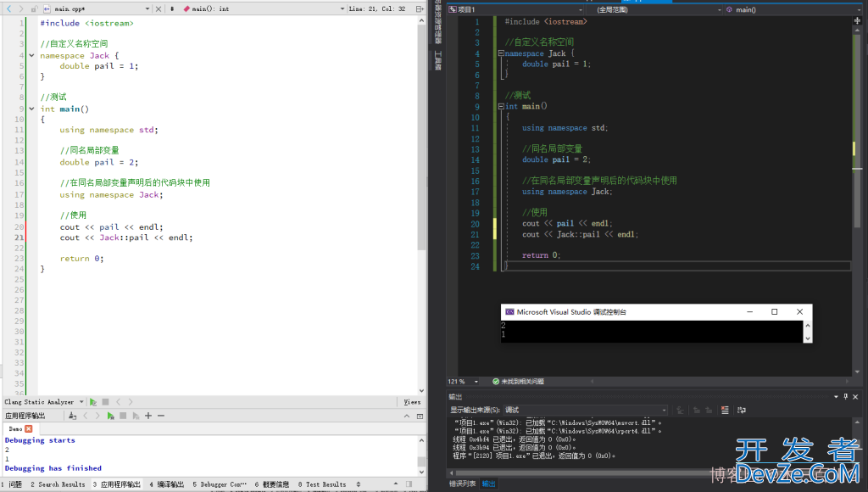Open the 问题 issues pane tab
868x492 pixels.
tap(11, 484)
